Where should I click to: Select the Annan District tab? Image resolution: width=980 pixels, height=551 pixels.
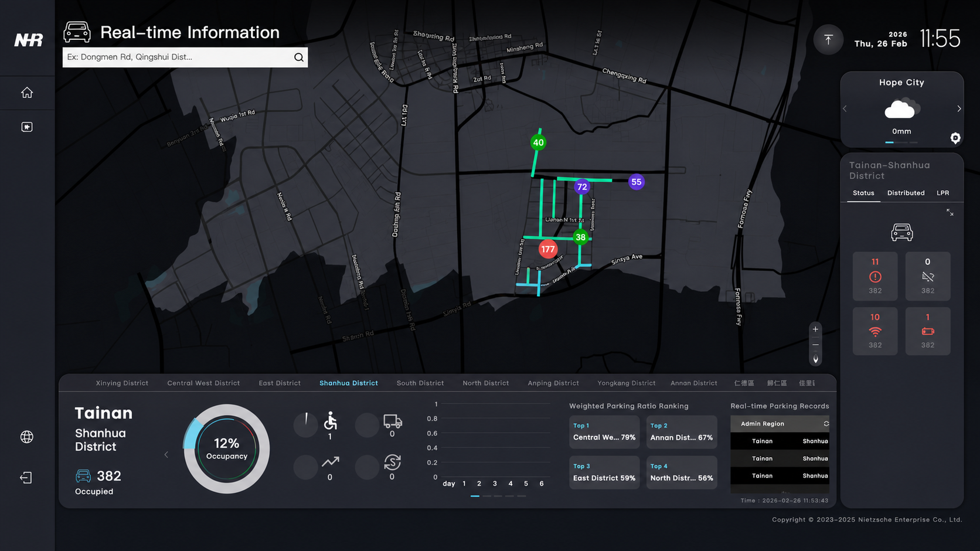pyautogui.click(x=694, y=383)
